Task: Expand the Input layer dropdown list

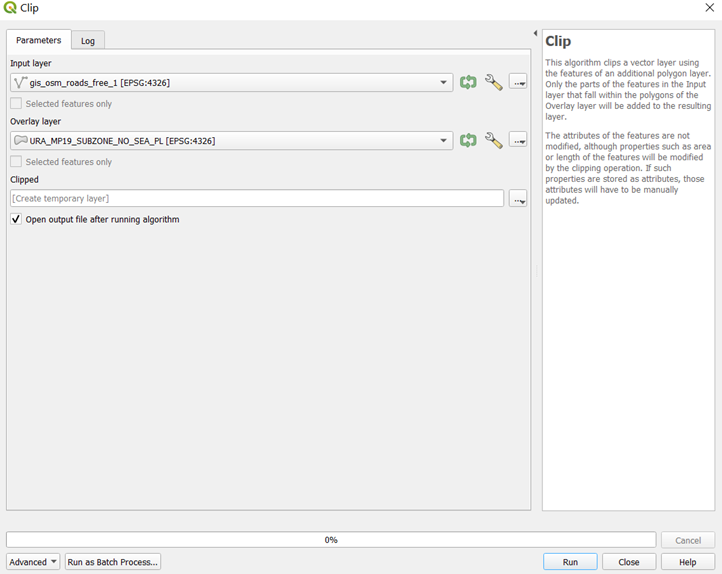Action: pyautogui.click(x=444, y=83)
